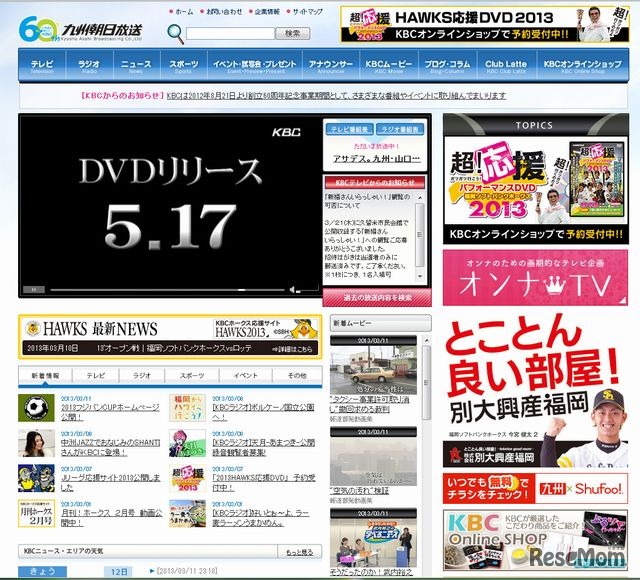Mute the video with speaker icon

(292, 289)
